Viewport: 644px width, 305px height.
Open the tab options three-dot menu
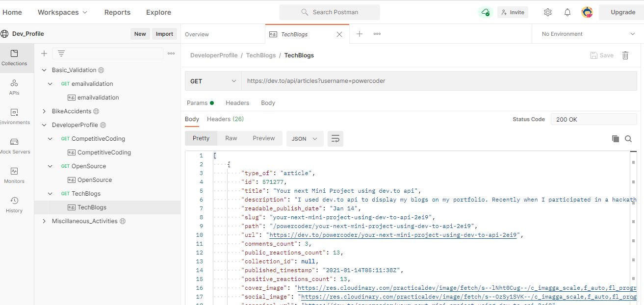pyautogui.click(x=377, y=34)
